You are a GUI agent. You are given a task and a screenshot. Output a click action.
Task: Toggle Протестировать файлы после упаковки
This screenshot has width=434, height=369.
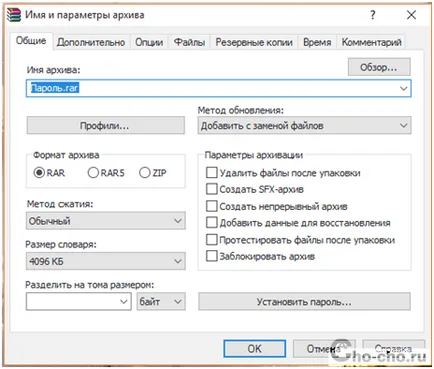tap(211, 239)
